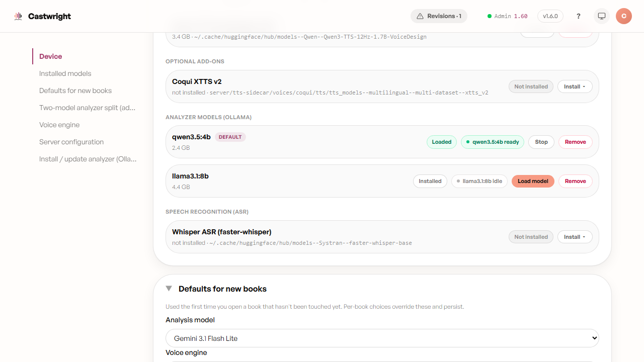Click the qwen3.5:4b model name

point(191,137)
